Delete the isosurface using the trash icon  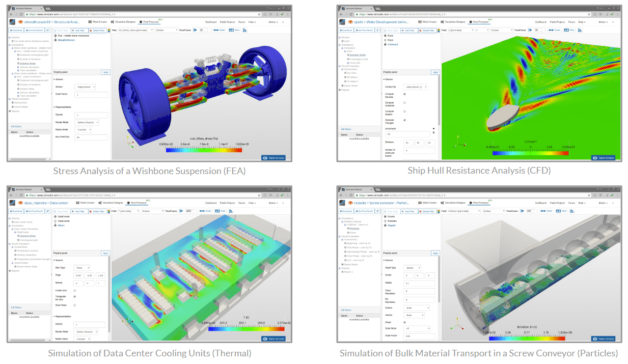(x=433, y=132)
